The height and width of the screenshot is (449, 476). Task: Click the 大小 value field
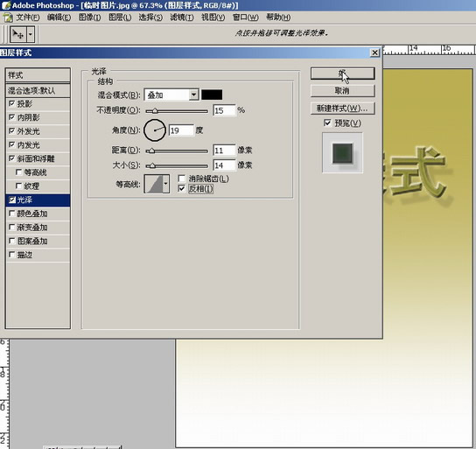coord(224,165)
